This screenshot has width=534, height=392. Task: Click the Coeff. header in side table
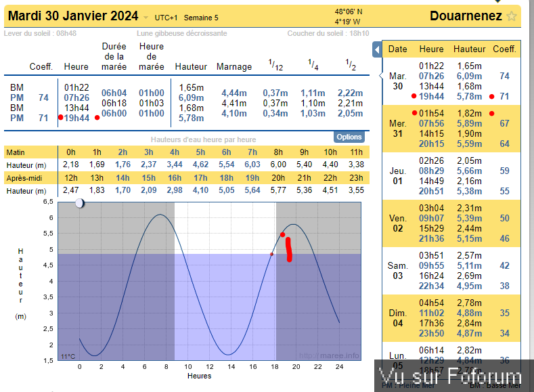[504, 49]
